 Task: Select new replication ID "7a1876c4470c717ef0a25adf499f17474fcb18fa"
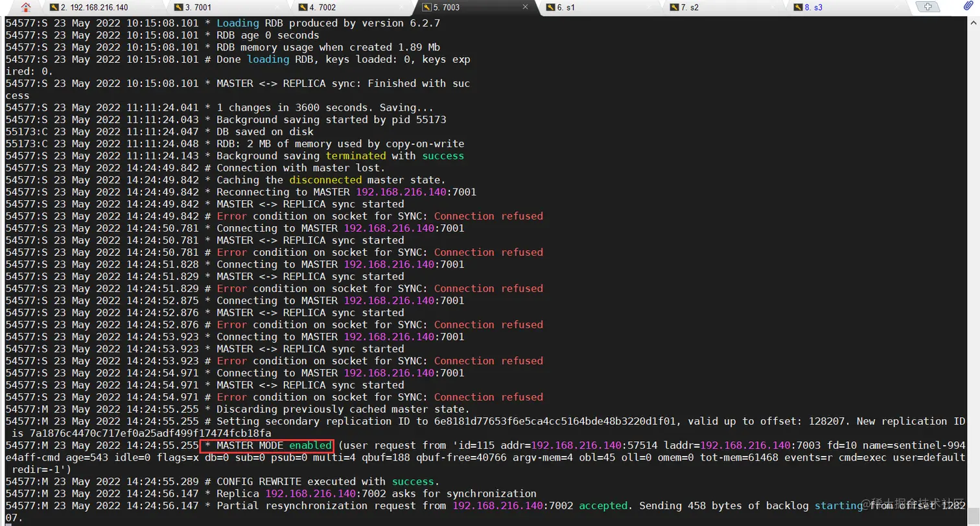point(150,433)
